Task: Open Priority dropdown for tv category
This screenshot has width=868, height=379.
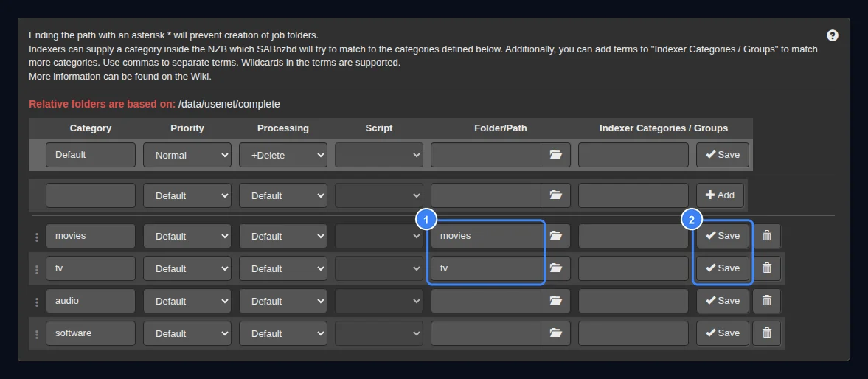Action: pos(187,268)
